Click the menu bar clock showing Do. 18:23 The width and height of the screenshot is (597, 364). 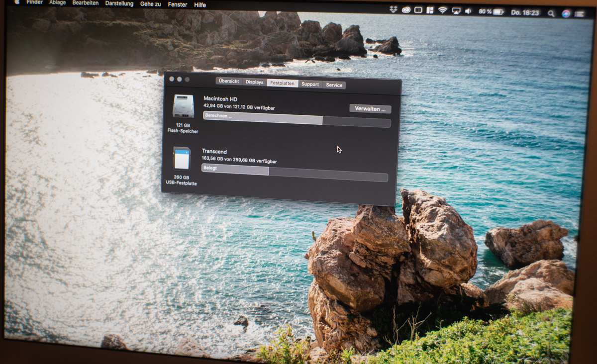525,12
